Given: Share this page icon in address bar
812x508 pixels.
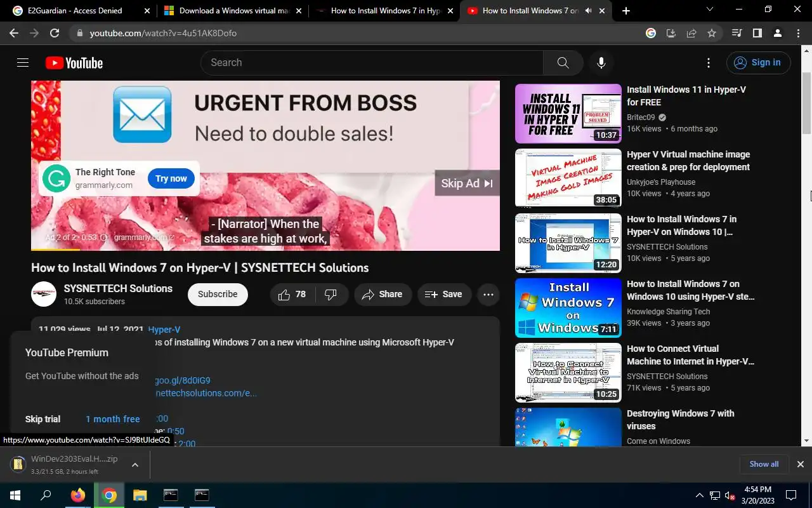Looking at the screenshot, I should click(691, 33).
